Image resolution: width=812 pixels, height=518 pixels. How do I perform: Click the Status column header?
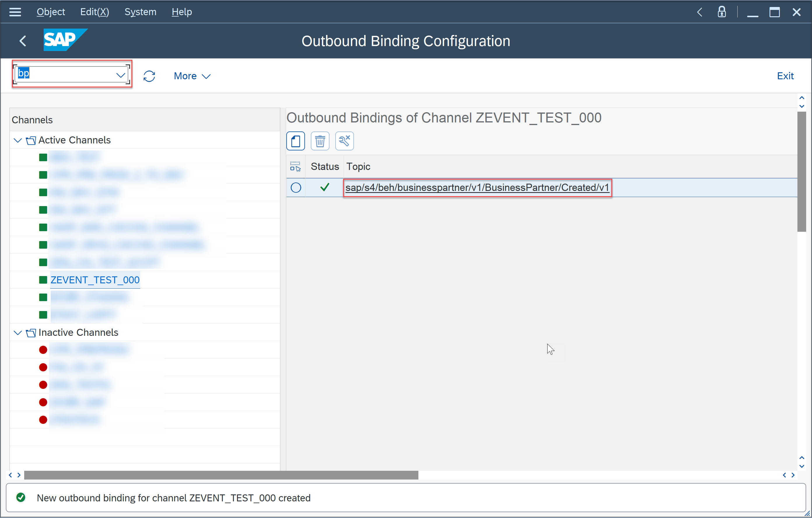click(x=325, y=167)
